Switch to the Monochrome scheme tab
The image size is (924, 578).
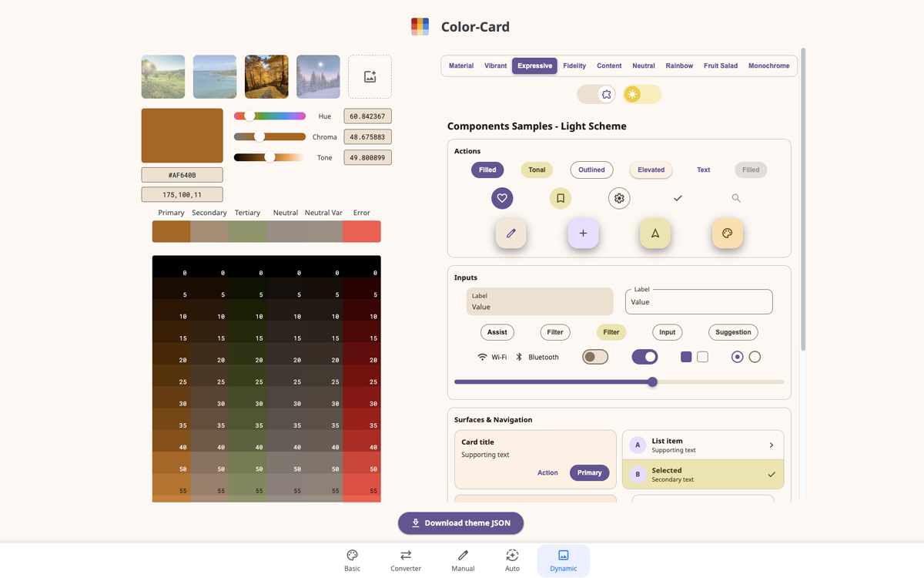click(x=768, y=66)
